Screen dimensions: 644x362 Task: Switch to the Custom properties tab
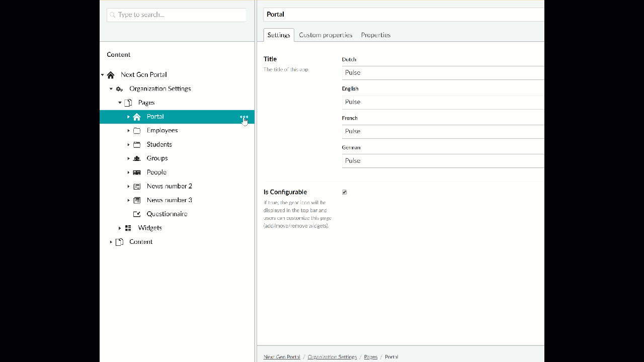326,35
